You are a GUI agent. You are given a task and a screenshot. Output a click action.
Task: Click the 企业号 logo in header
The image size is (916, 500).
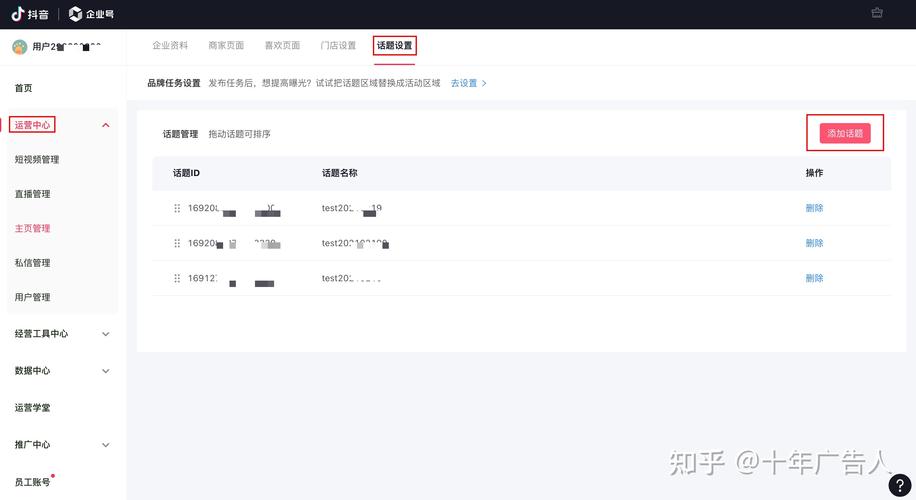click(91, 14)
